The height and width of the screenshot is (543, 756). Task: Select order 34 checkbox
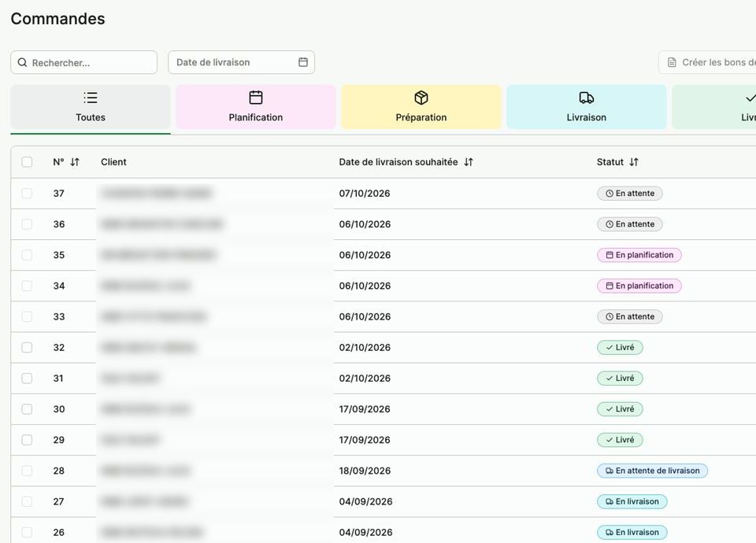[27, 286]
